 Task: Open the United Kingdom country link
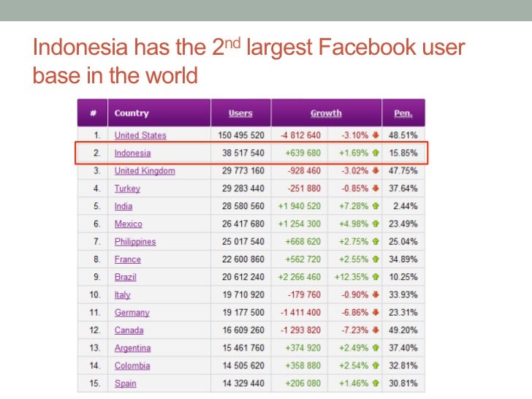145,171
